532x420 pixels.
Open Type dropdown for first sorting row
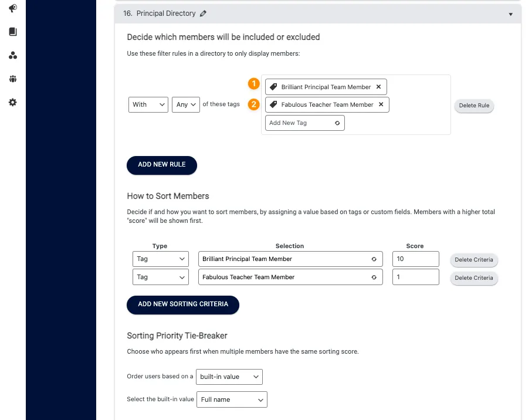160,259
